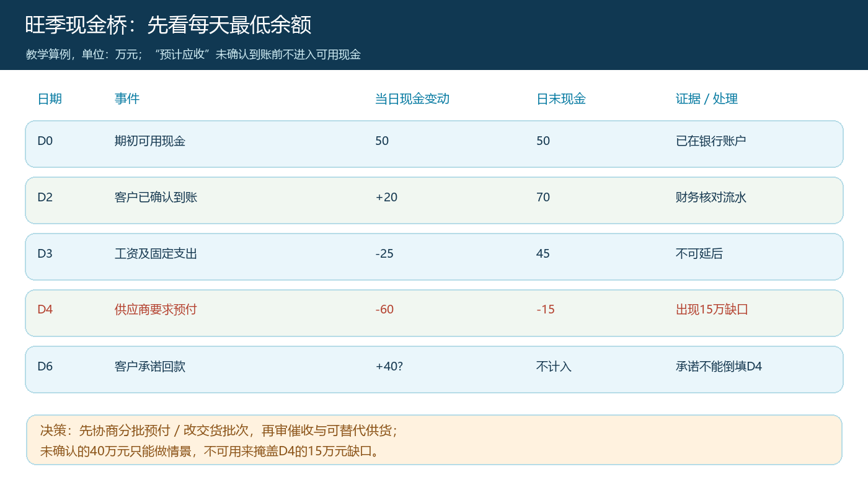This screenshot has height=477, width=868.
Task: Click the 出现15万缺口 note
Action: [712, 309]
